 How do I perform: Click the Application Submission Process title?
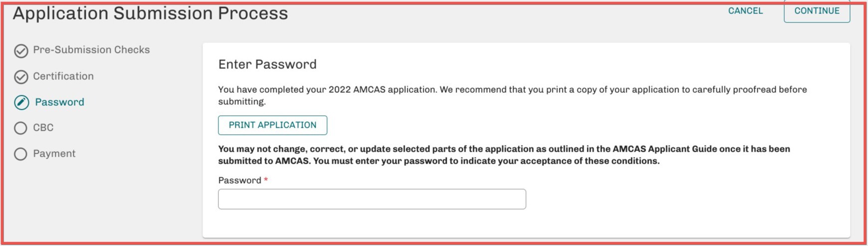[150, 13]
